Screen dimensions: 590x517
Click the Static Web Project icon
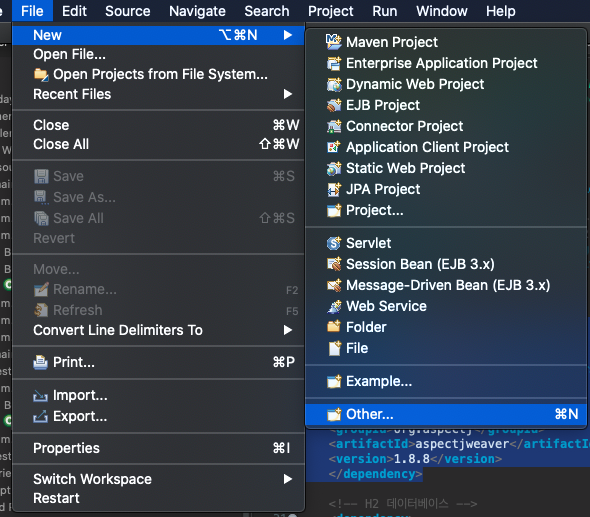pos(334,168)
